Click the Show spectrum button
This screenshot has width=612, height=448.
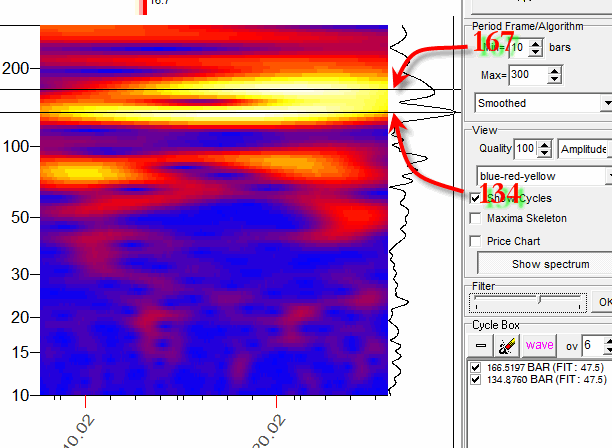click(546, 264)
